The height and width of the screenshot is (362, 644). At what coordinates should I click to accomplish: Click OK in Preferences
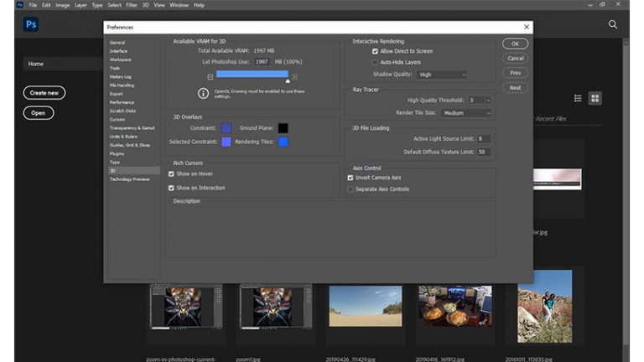coord(515,44)
